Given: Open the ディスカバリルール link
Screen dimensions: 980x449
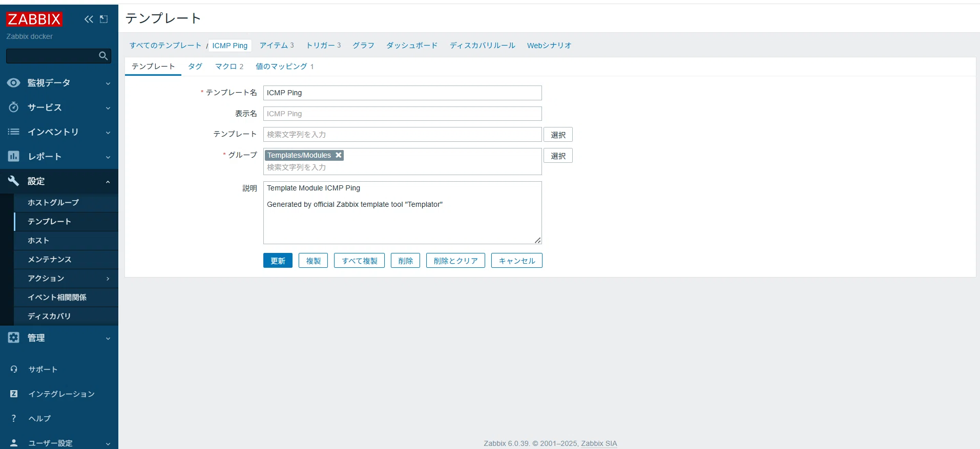Looking at the screenshot, I should [483, 46].
